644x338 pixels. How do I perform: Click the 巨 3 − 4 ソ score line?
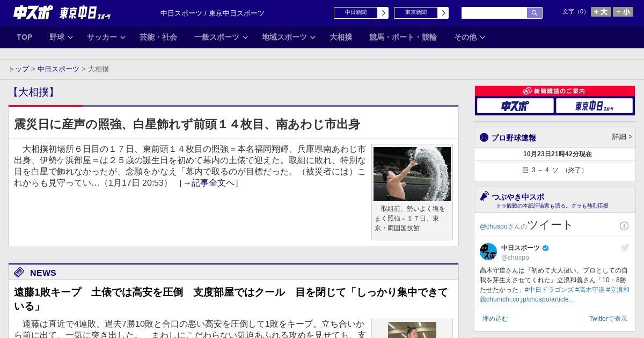tap(555, 170)
